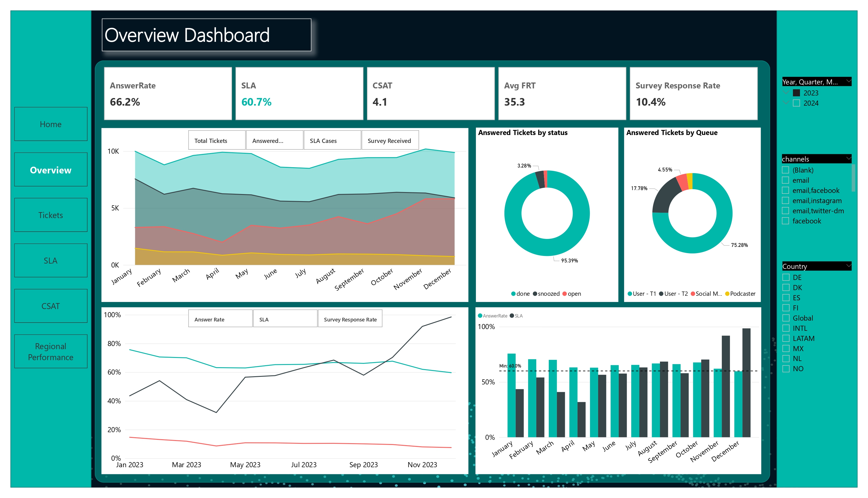
Task: Click the channels slicer scrollbar
Action: point(853,178)
